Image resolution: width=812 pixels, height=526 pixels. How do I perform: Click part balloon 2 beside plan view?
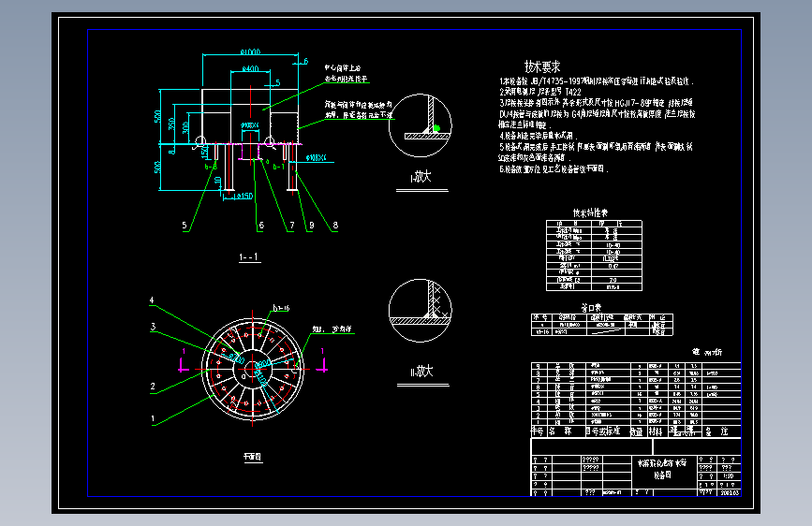(x=153, y=387)
